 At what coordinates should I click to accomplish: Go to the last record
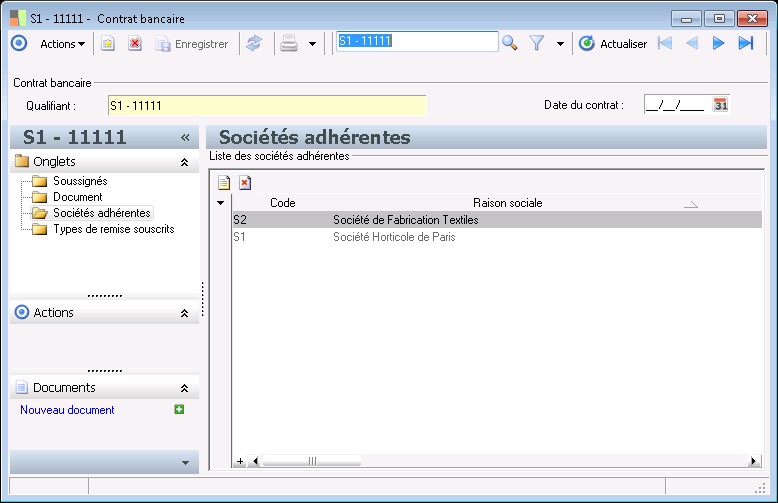[x=746, y=43]
